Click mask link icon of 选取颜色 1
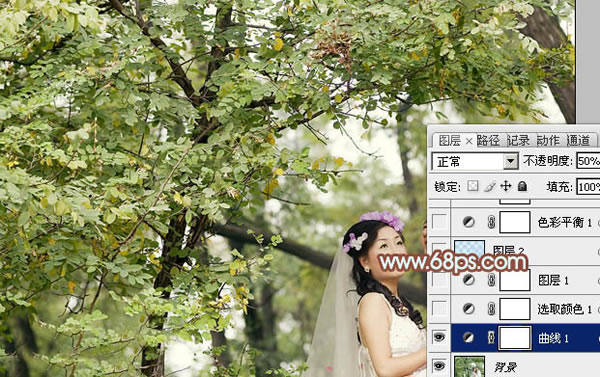Screen dimensions: 600x377 pos(491,309)
